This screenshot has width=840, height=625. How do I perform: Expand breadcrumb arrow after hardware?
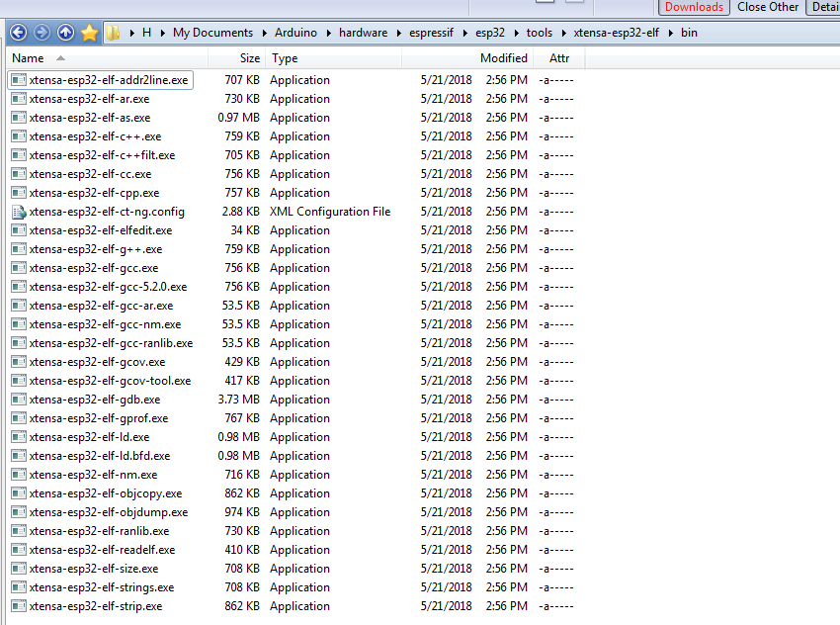398,34
